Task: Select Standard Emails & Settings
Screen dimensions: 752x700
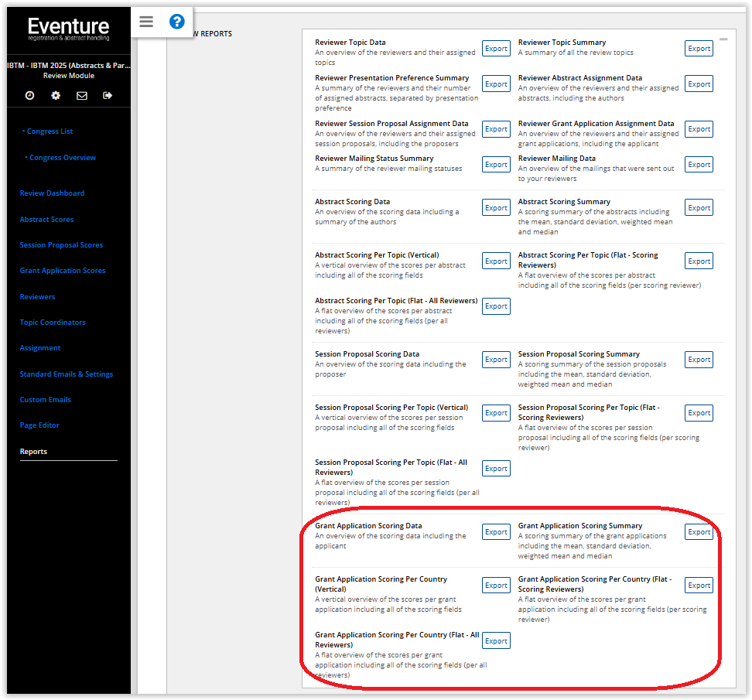Action: [x=67, y=374]
